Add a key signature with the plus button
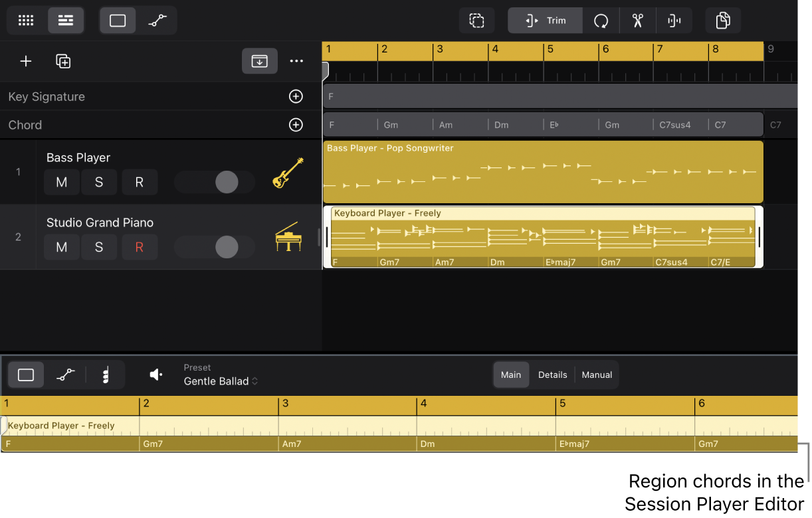Screen dimensions: 812x518 (296, 96)
